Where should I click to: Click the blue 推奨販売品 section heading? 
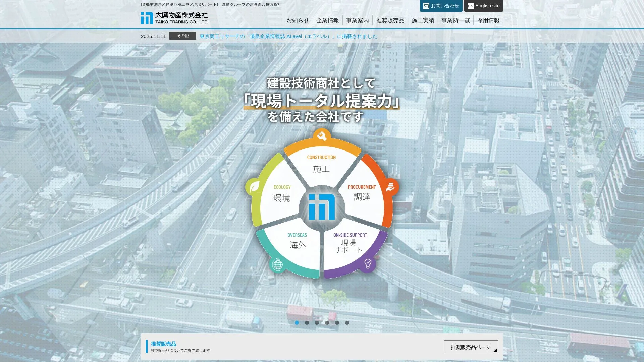tap(163, 344)
